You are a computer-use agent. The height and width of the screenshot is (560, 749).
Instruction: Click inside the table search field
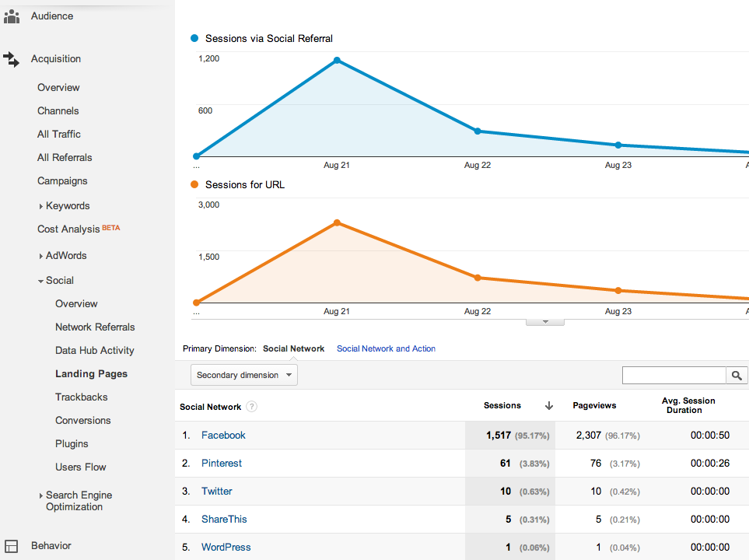coord(674,375)
